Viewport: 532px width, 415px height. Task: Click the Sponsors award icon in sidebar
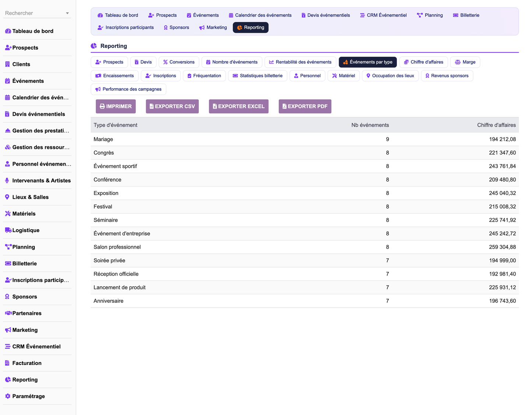(x=7, y=297)
